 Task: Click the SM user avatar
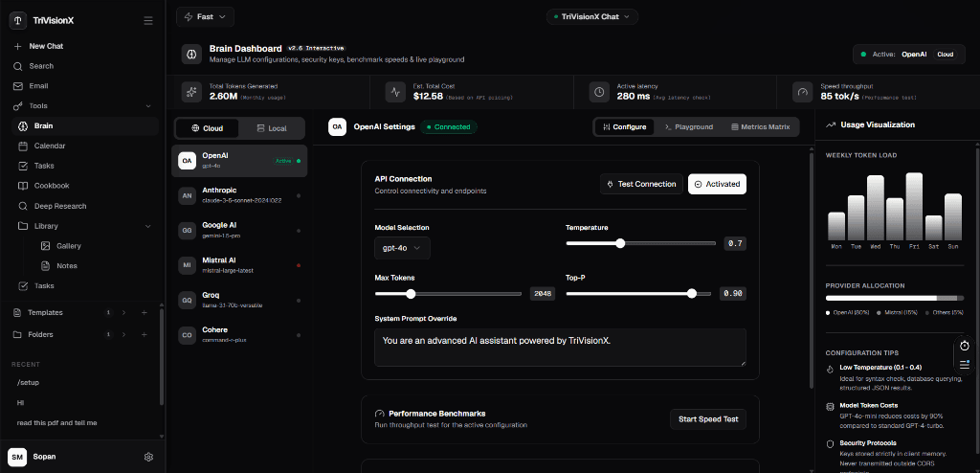click(17, 457)
